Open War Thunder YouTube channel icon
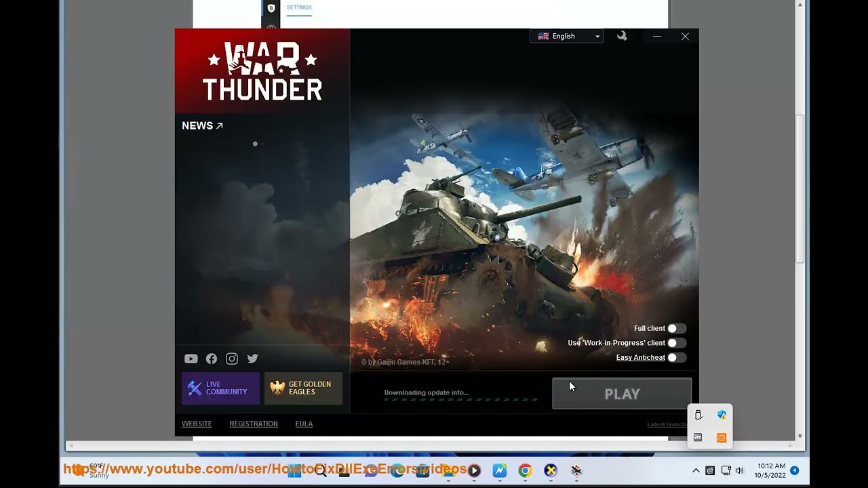868x488 pixels. 191,359
